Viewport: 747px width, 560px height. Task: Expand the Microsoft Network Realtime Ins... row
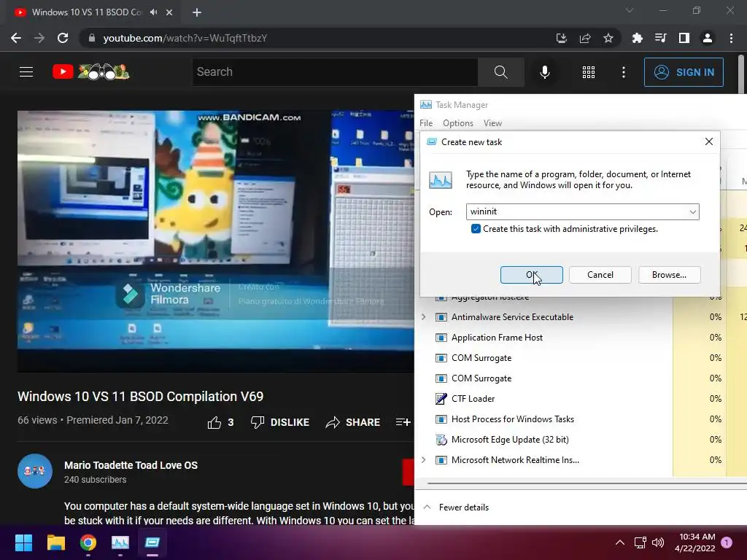(x=423, y=460)
